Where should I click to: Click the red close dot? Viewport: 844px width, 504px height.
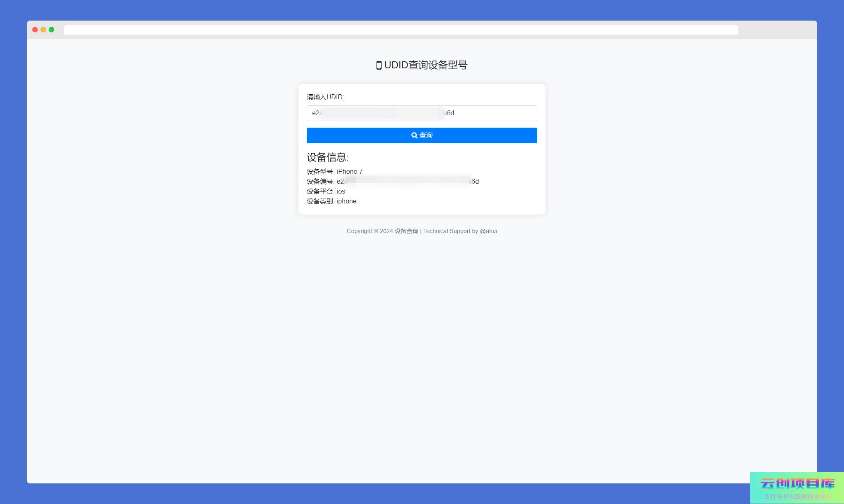tap(35, 30)
